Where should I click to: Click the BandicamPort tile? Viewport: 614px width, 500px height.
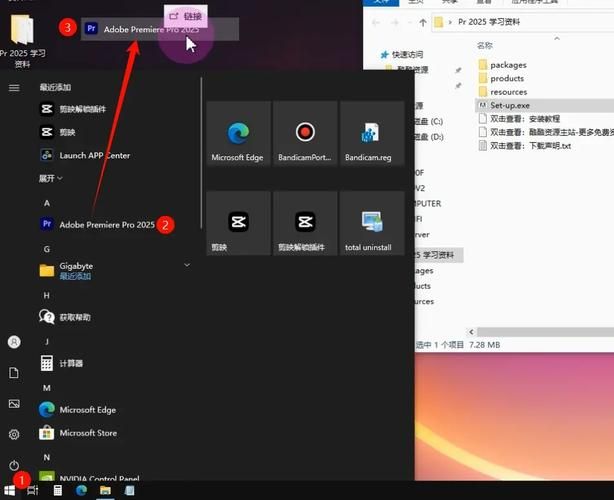point(305,134)
